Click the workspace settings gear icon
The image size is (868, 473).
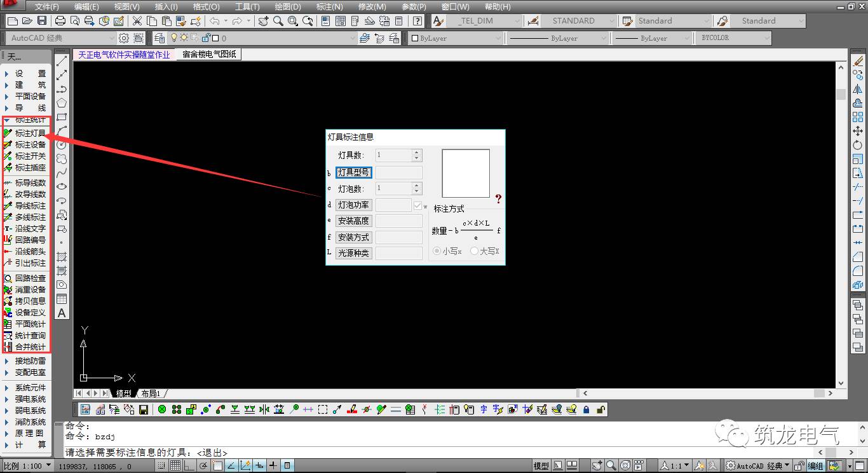coord(124,38)
